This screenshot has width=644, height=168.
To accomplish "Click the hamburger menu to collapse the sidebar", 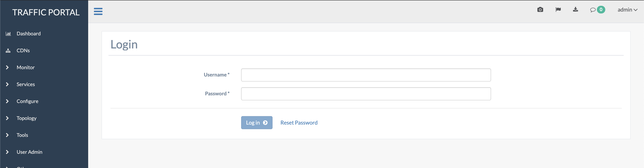I will tap(98, 12).
